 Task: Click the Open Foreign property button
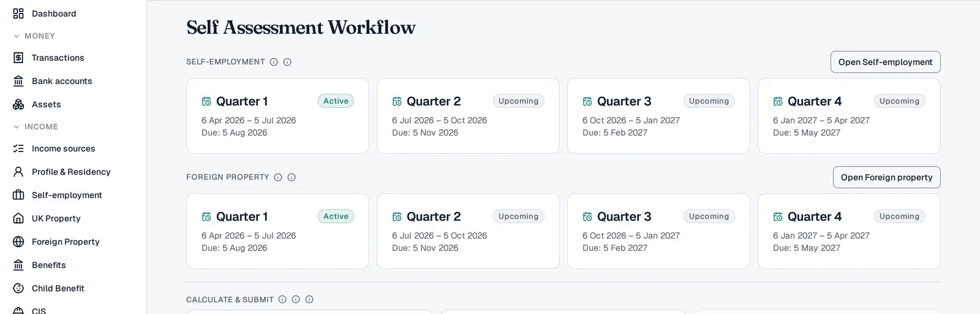point(886,177)
